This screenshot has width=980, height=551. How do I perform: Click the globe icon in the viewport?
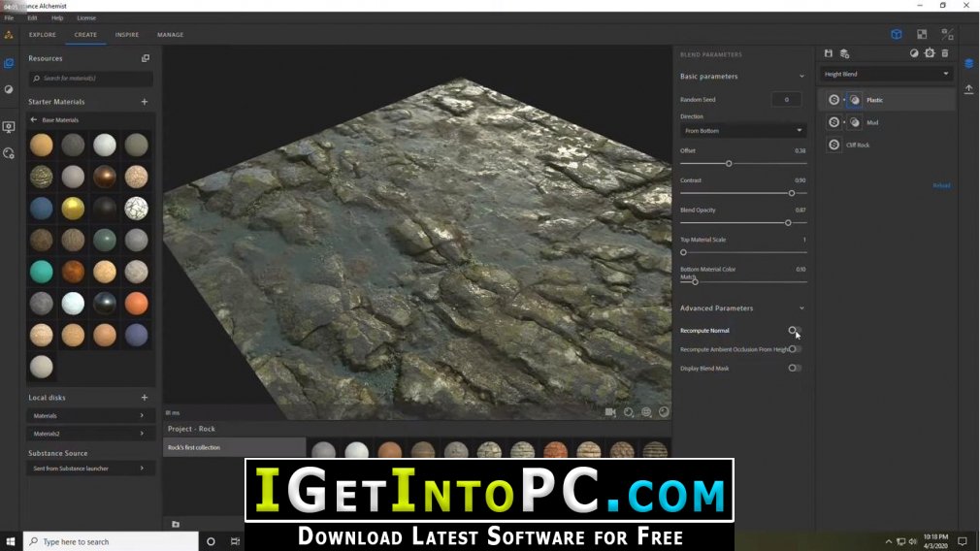[646, 412]
